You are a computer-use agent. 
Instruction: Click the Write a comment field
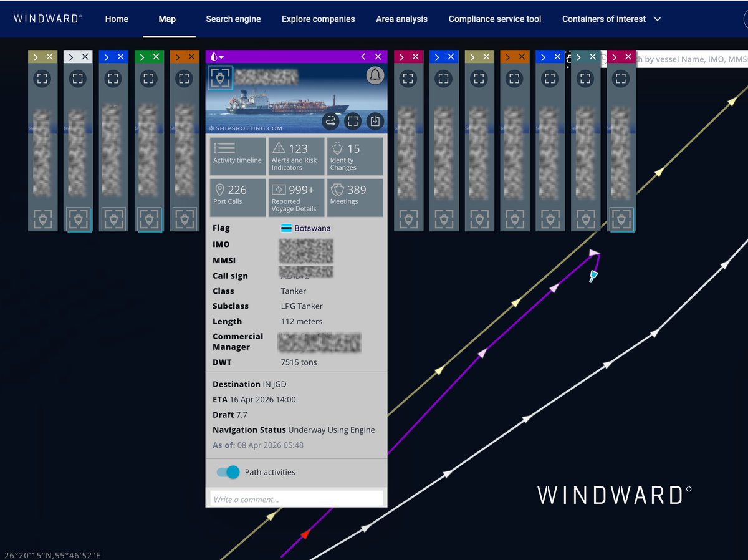point(297,499)
